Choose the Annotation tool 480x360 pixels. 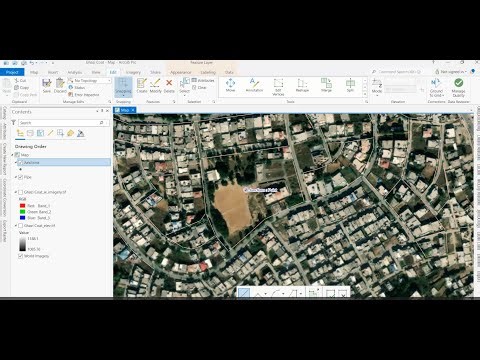click(x=254, y=85)
